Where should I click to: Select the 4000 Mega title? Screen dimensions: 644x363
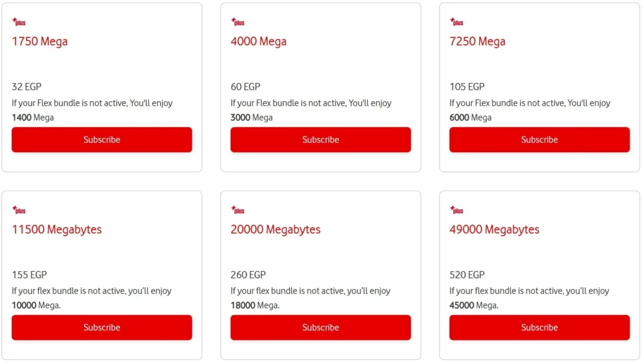[x=258, y=42]
